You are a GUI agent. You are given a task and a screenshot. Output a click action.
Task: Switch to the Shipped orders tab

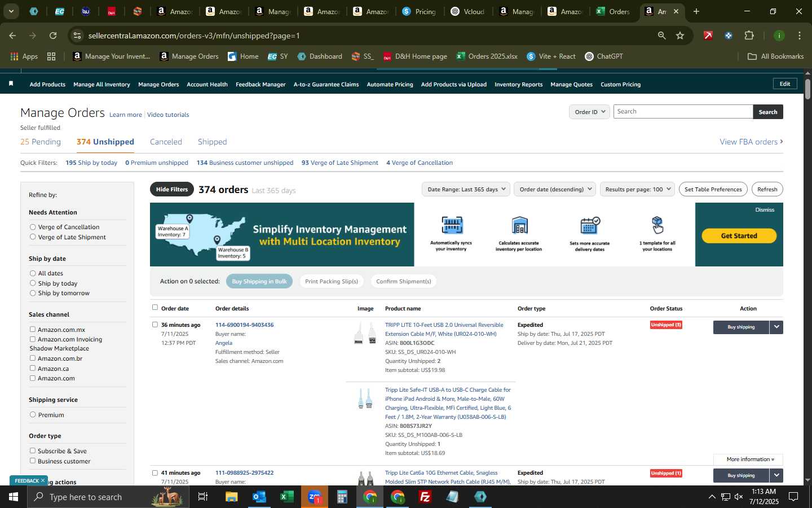pos(212,142)
